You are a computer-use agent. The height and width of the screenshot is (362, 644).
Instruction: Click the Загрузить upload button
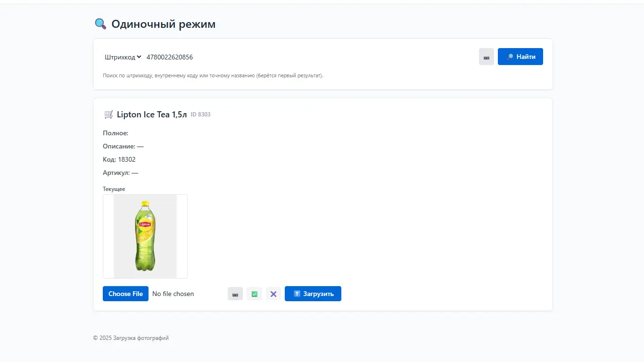click(313, 294)
